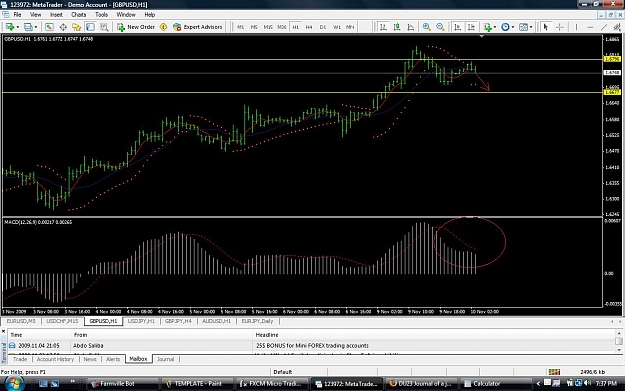Image resolution: width=625 pixels, height=391 pixels.
Task: Close the Terminal panel with its X
Action: (4, 332)
